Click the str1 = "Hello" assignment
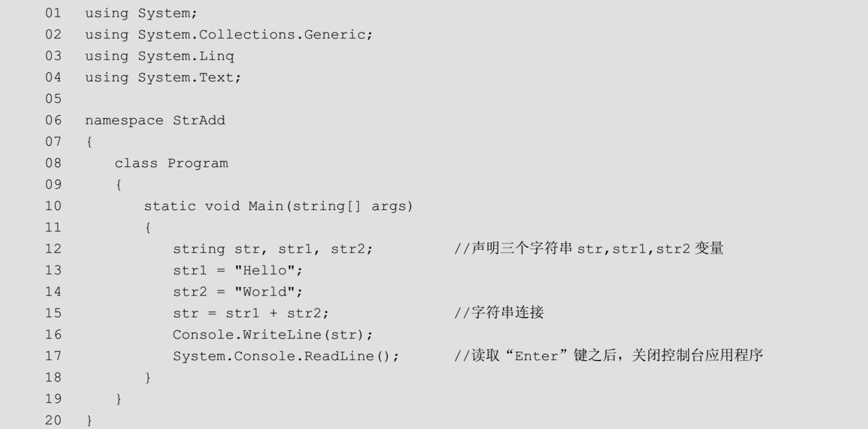The image size is (868, 429). [x=237, y=271]
